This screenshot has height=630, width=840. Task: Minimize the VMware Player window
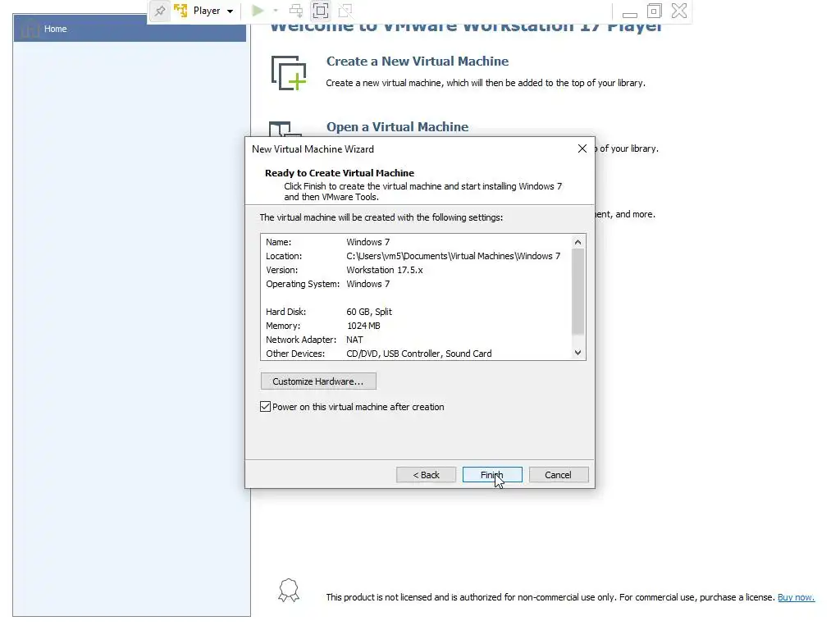(629, 14)
